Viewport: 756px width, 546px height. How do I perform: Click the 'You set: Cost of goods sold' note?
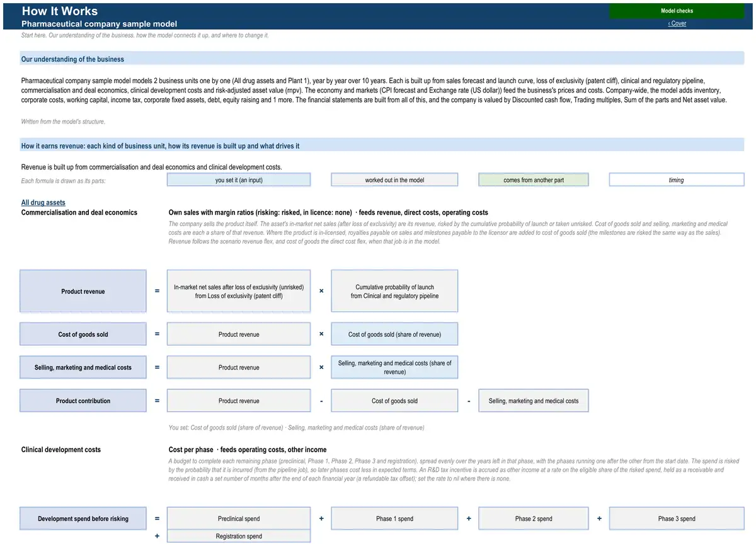[296, 428]
